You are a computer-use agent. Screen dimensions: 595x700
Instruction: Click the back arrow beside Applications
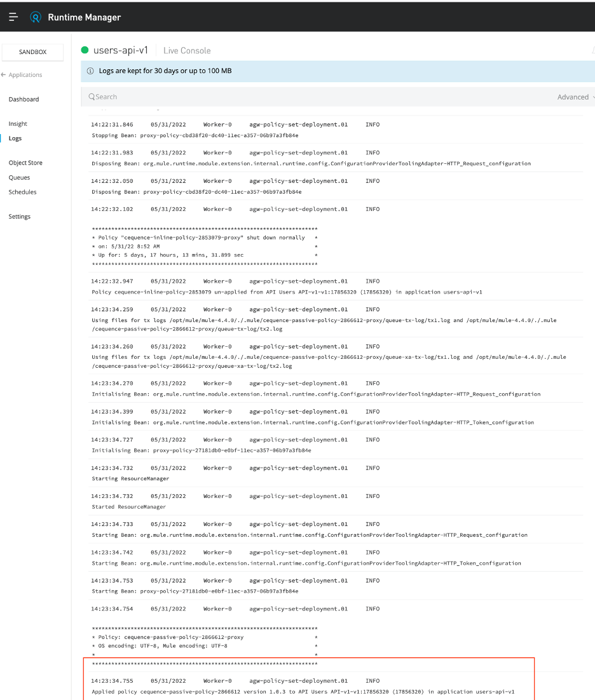[x=4, y=74]
